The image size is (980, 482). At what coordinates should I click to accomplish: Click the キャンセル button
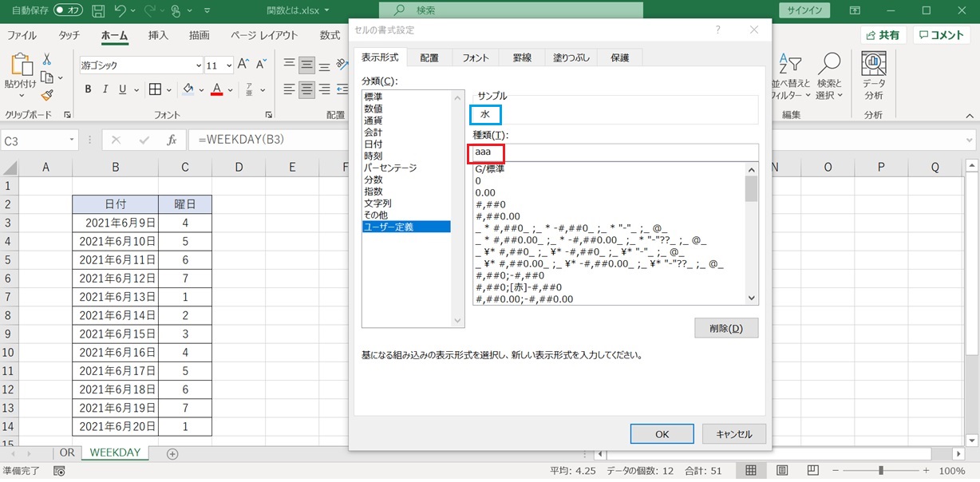[x=734, y=434]
